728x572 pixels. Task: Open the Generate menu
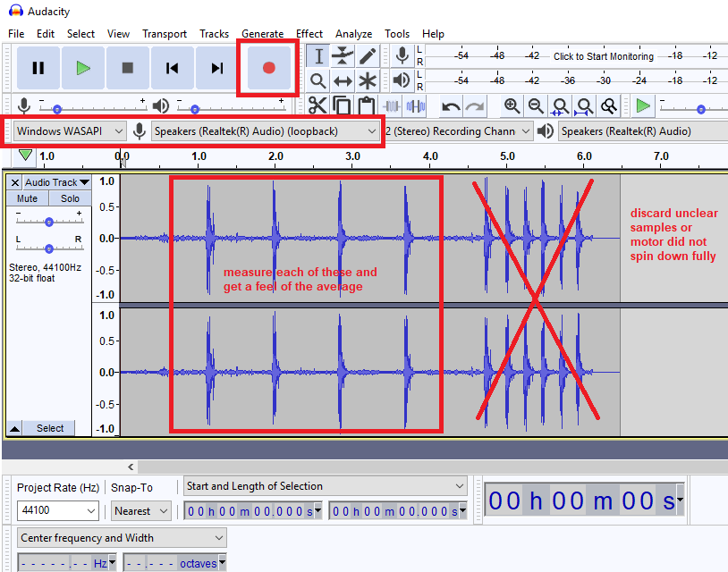click(262, 34)
